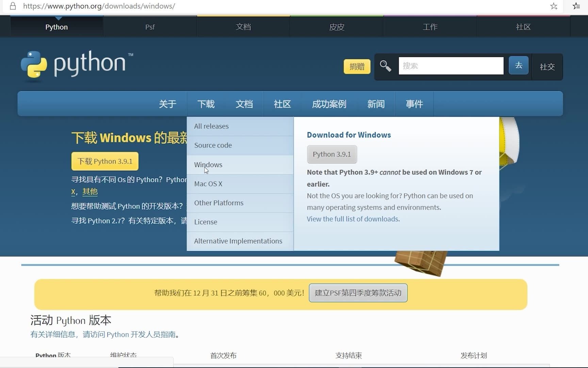Focus the 搜索 search field
The width and height of the screenshot is (588, 368).
(451, 66)
